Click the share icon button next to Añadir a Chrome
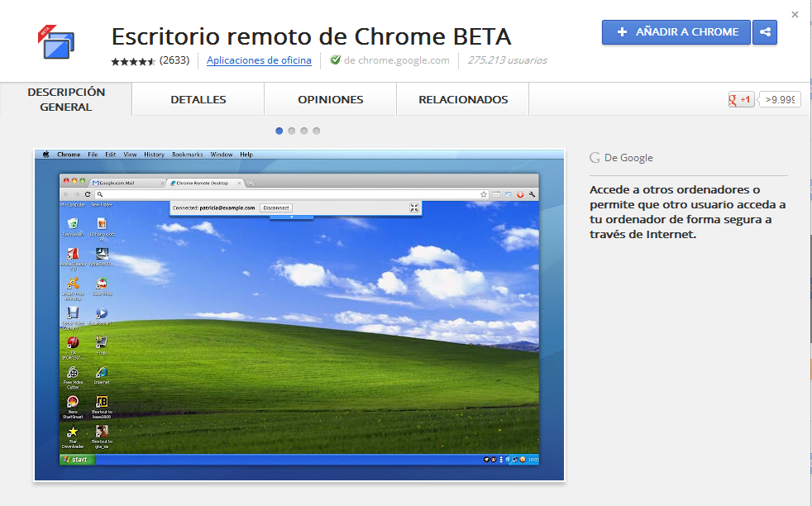Image resolution: width=812 pixels, height=506 pixels. tap(765, 32)
